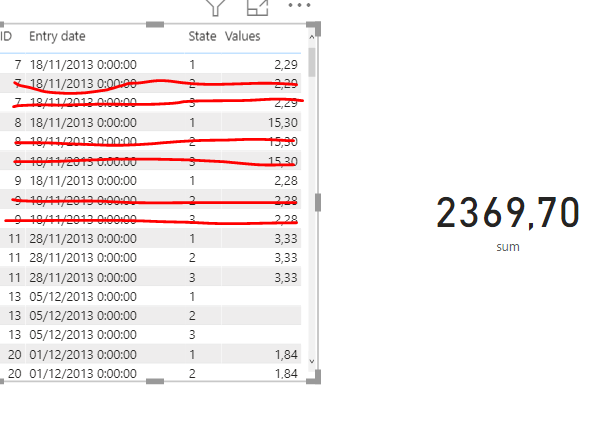Viewport: 610px width, 428px height.
Task: Open the visual filter icon
Action: tap(216, 7)
